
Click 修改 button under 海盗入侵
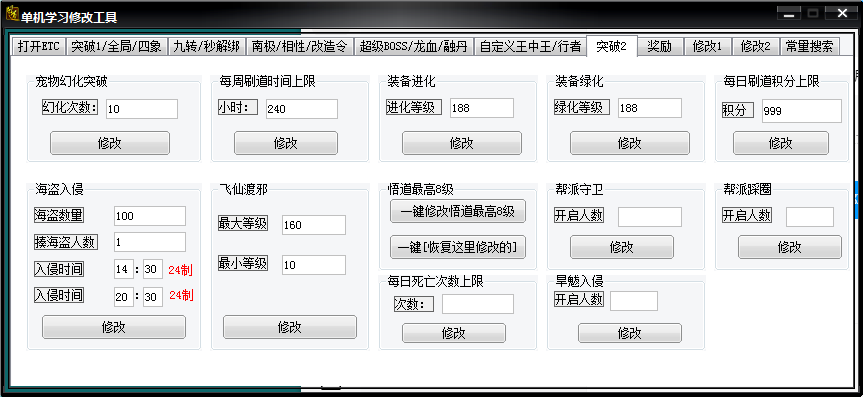tap(114, 327)
